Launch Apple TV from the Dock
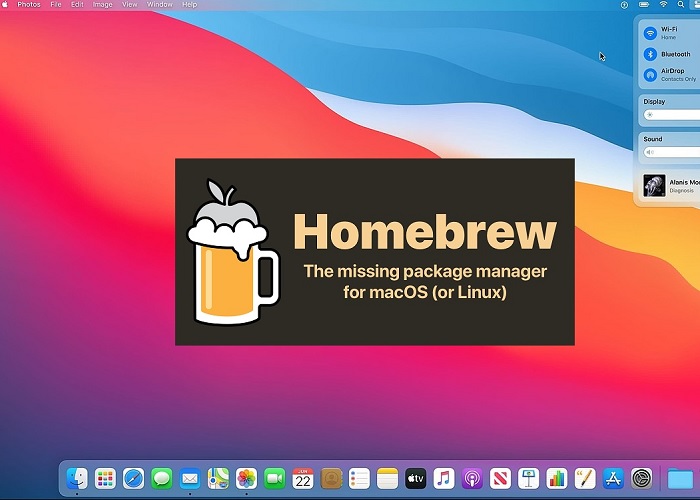Image resolution: width=700 pixels, height=500 pixels. click(x=416, y=479)
